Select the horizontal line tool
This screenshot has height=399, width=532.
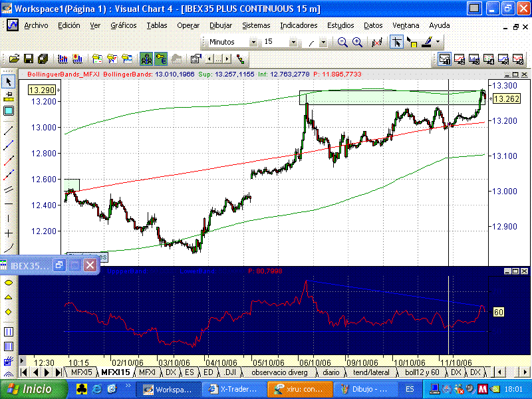click(9, 204)
